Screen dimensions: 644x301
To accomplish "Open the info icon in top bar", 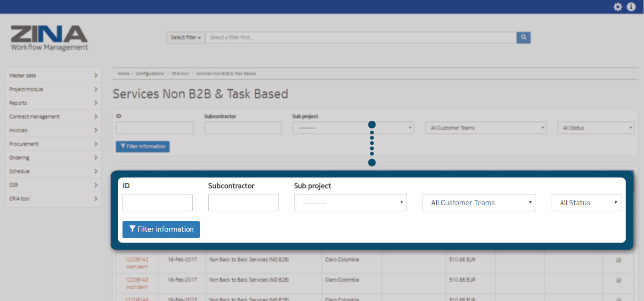I will click(631, 7).
